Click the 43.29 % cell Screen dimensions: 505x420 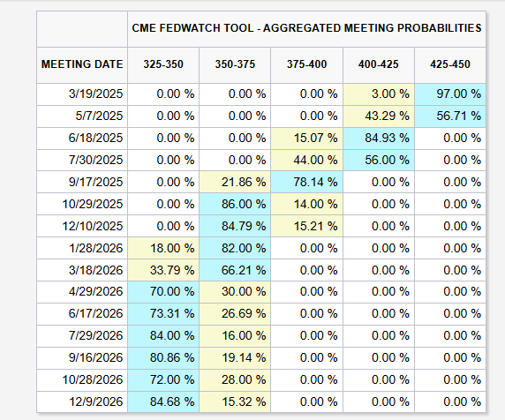coord(379,116)
